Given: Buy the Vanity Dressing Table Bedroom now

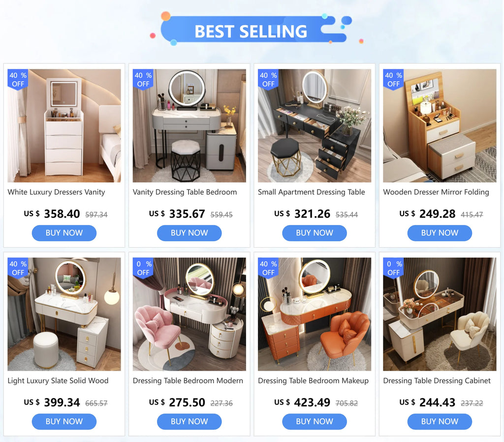Looking at the screenshot, I should pos(189,233).
